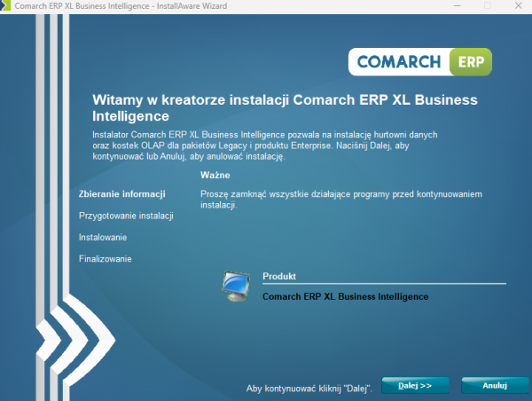Select the 'Instalowanie' step label
This screenshot has width=532, height=401.
103,238
